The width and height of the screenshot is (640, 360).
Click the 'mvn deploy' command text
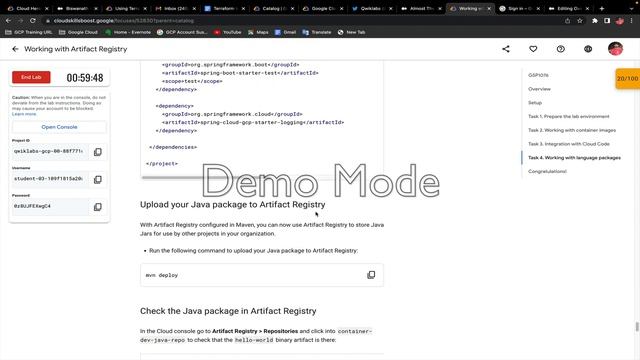(x=162, y=275)
